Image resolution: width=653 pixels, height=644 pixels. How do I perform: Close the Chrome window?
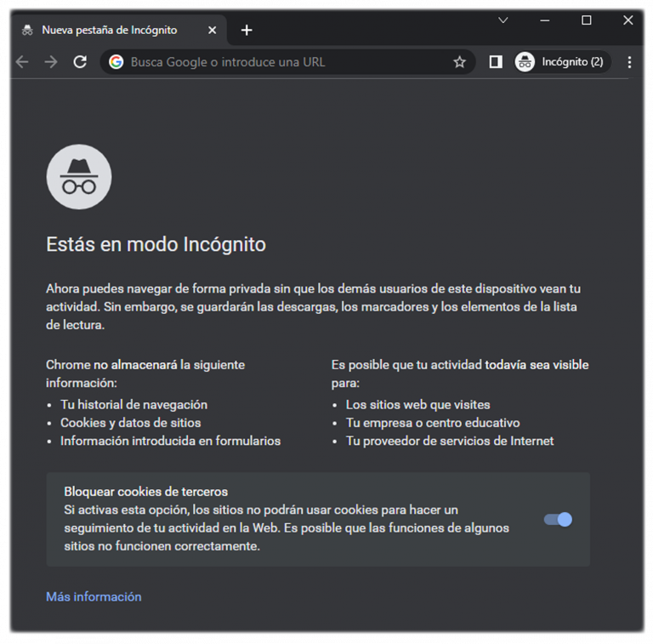[x=628, y=20]
